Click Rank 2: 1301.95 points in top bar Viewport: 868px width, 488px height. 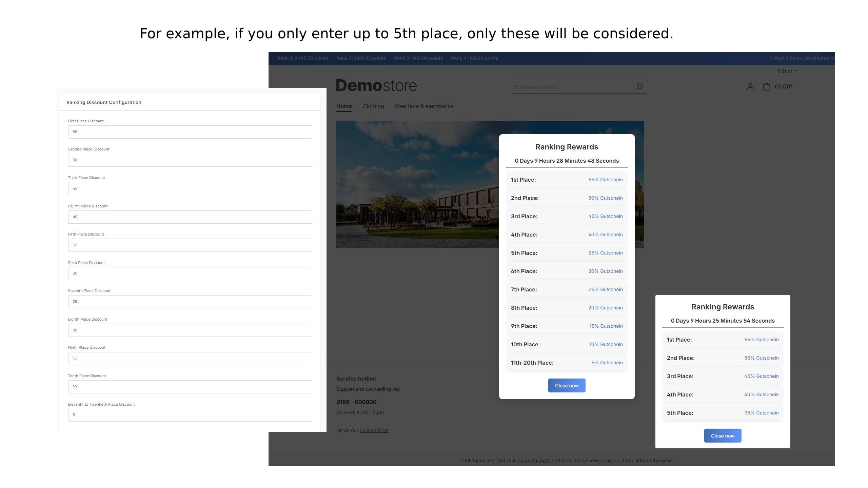(361, 58)
